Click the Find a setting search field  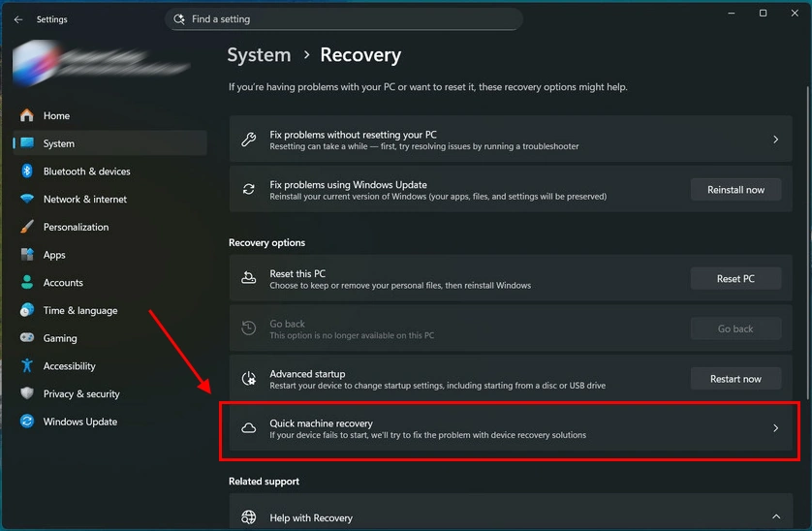(349, 19)
